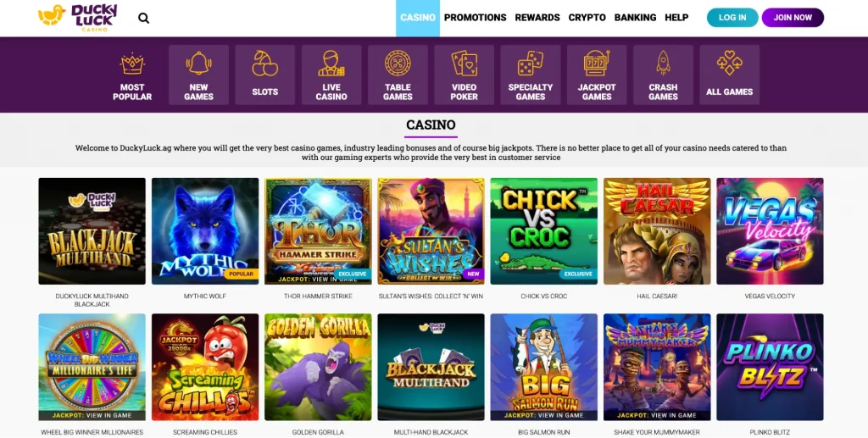Open Jackpot Games slot machine category

tap(597, 75)
